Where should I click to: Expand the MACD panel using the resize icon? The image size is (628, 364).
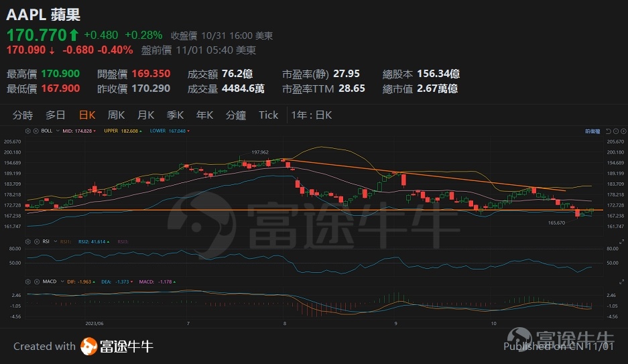coord(621,282)
